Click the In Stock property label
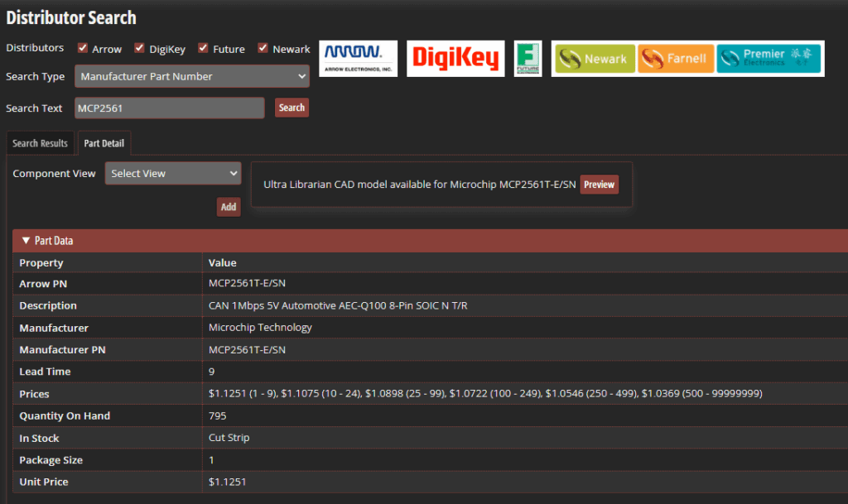Viewport: 848px width, 504px height. [39, 438]
